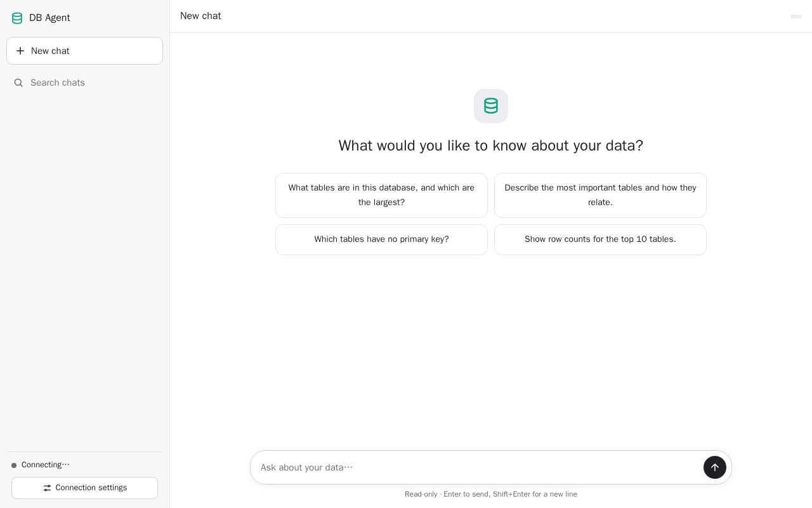Open Connection settings

pyautogui.click(x=84, y=488)
